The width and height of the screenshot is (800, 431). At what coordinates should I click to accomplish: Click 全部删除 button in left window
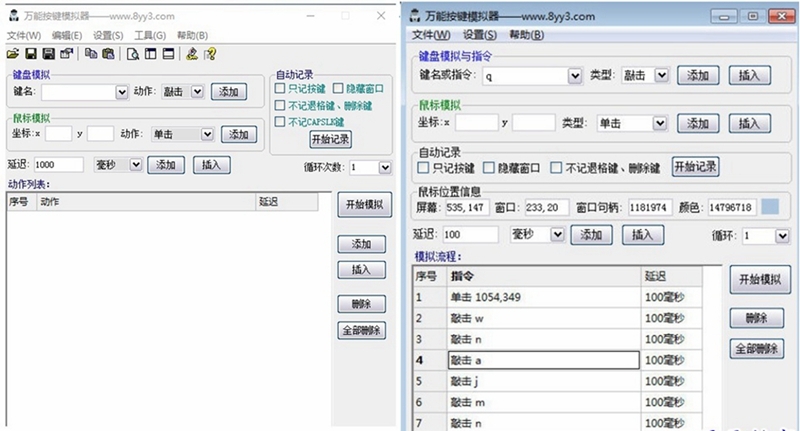tap(361, 330)
